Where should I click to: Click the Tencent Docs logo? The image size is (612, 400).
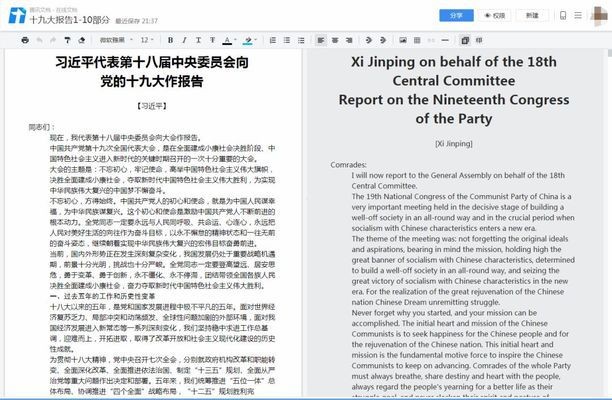coord(17,16)
